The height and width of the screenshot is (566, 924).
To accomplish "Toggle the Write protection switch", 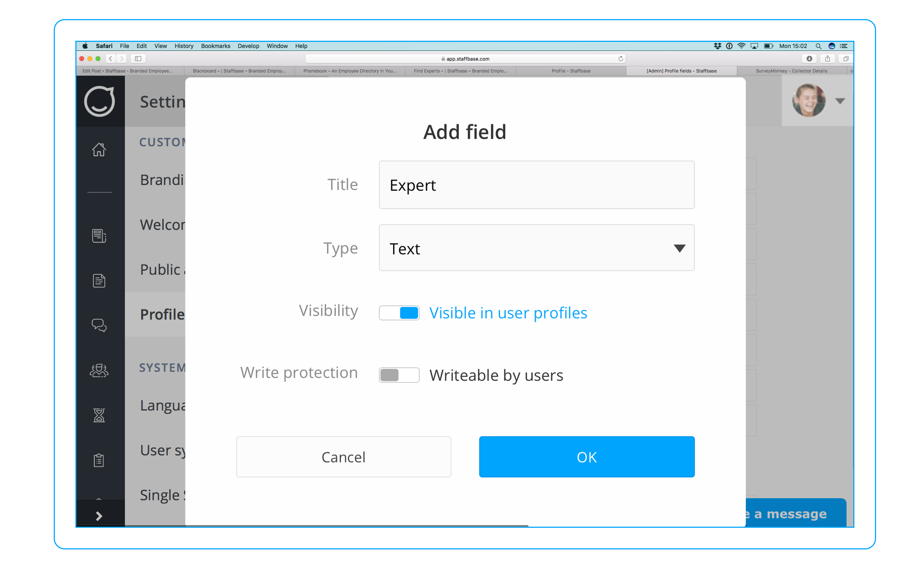I will [x=399, y=375].
